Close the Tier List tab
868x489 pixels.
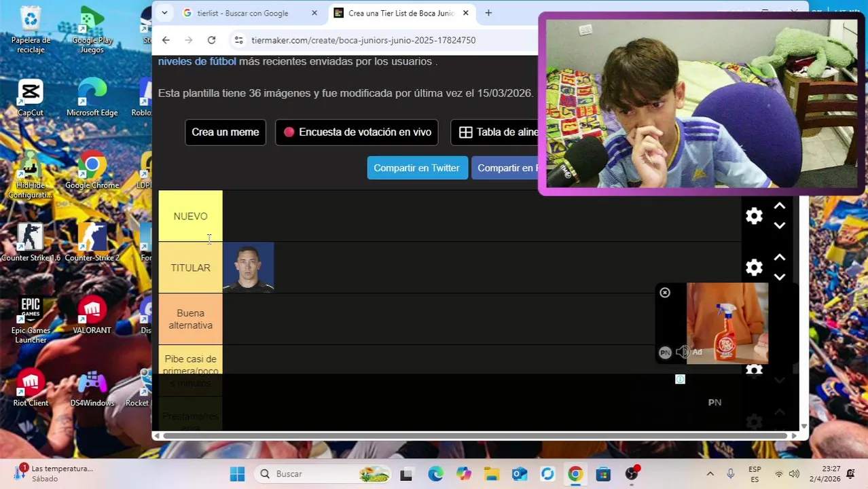pos(466,13)
